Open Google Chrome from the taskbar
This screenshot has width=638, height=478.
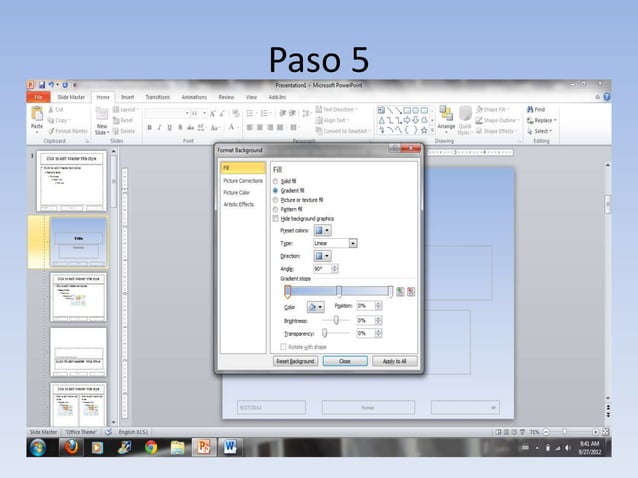pos(151,447)
